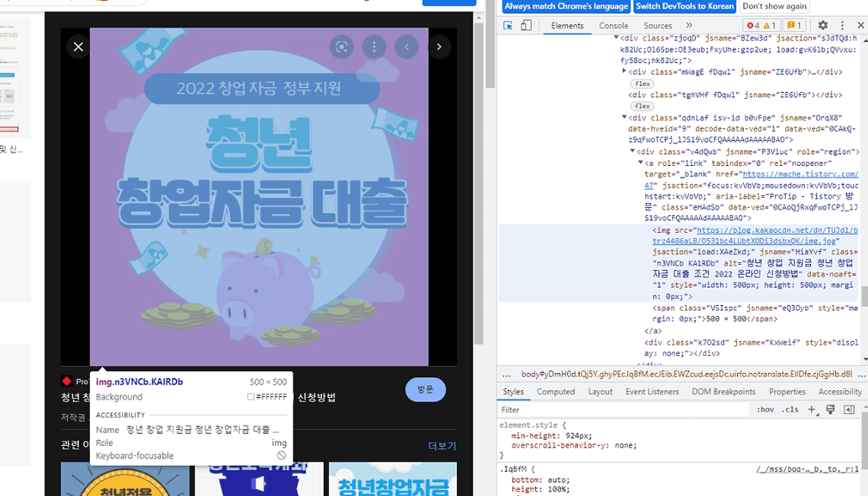Toggle the device toolbar icon in DevTools
This screenshot has width=868, height=496.
526,25
